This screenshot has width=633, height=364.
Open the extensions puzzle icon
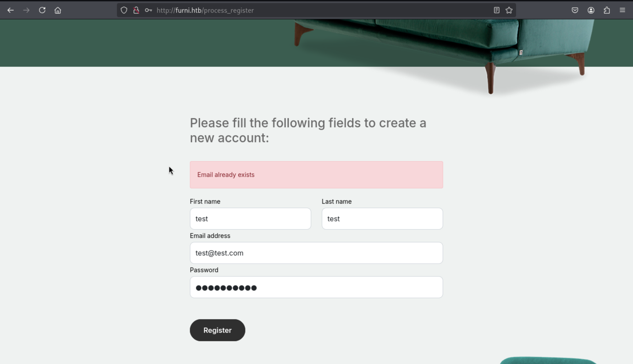(607, 10)
